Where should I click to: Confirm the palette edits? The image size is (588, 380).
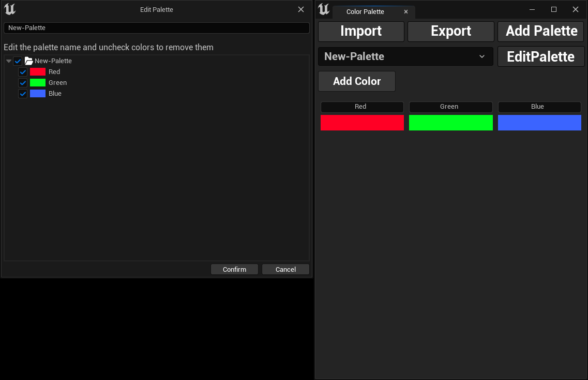click(234, 269)
